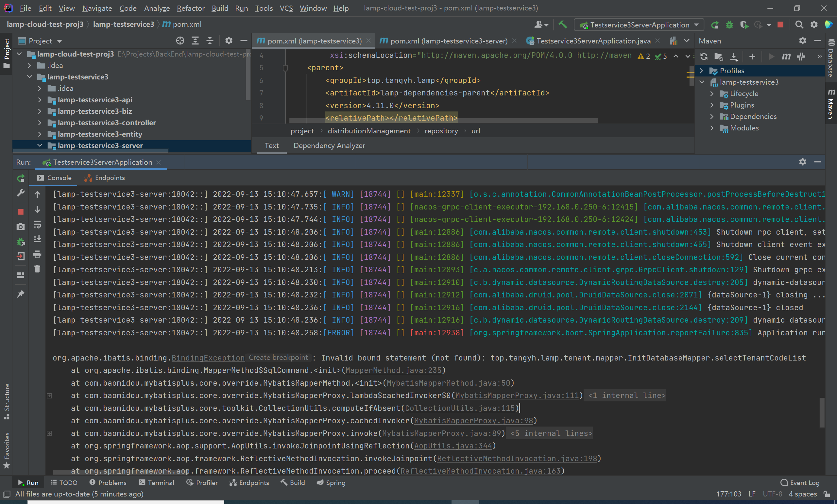Pin the run tab with the pin icon
This screenshot has height=504, width=837.
[20, 294]
